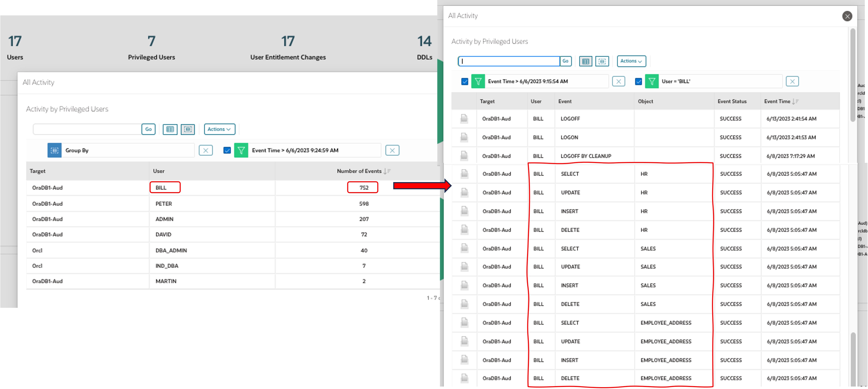Image resolution: width=868 pixels, height=389 pixels.
Task: Click the filter icon on Event Time filter
Action: [478, 81]
